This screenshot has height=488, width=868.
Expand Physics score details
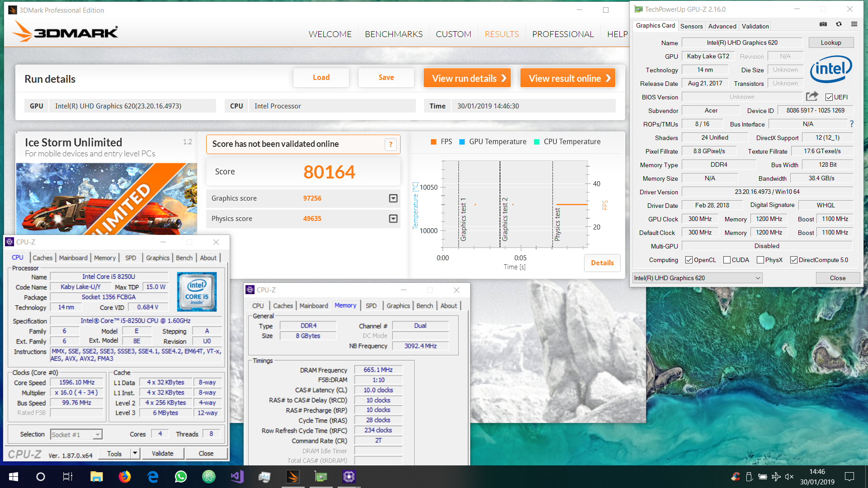click(393, 219)
